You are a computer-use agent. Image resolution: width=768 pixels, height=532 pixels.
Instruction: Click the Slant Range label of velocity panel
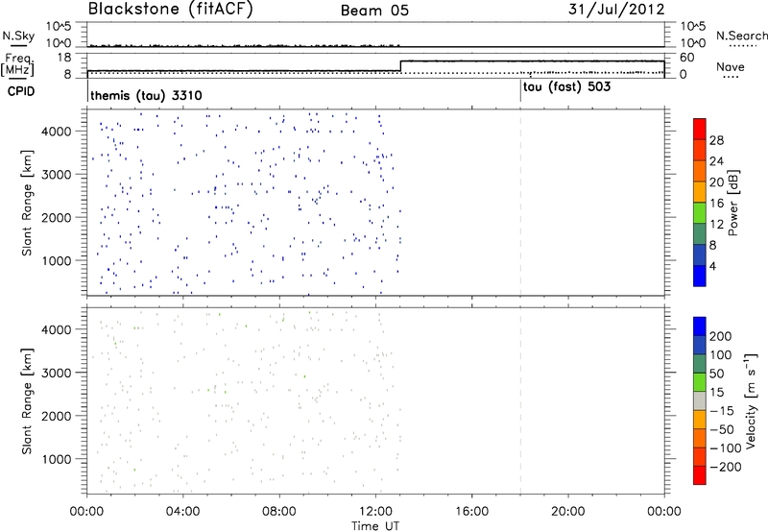27,401
